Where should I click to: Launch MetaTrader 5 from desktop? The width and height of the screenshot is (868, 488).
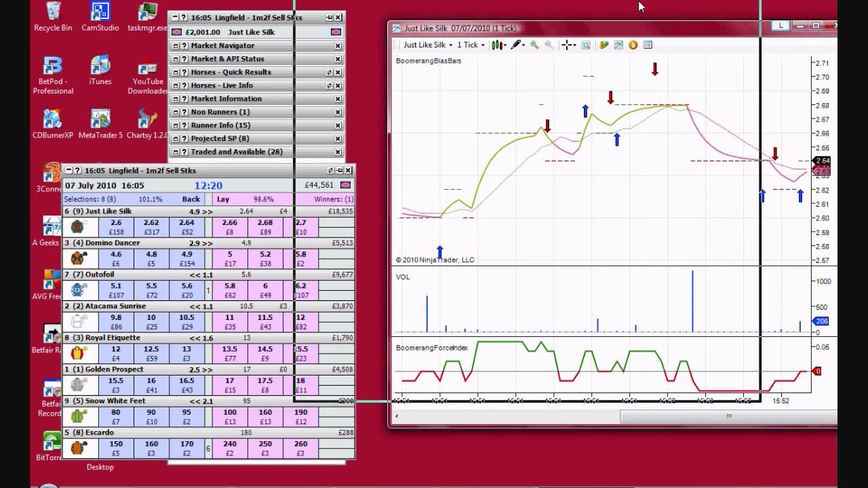click(100, 124)
